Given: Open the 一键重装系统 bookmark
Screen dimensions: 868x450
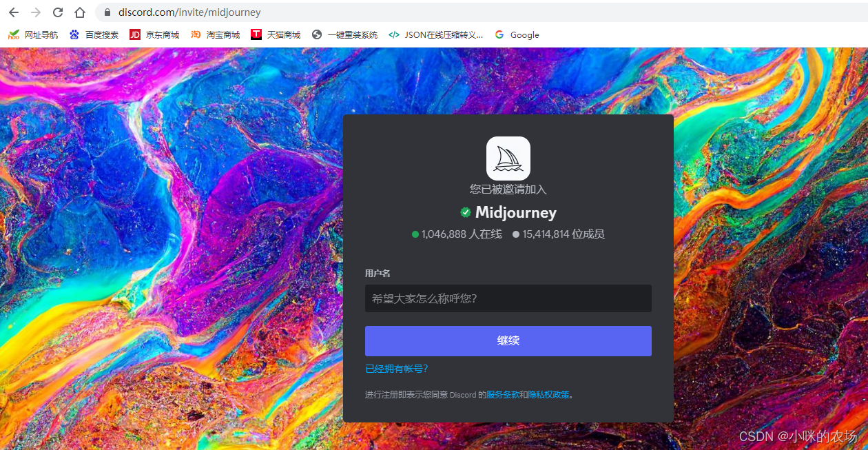Looking at the screenshot, I should tap(318, 34).
